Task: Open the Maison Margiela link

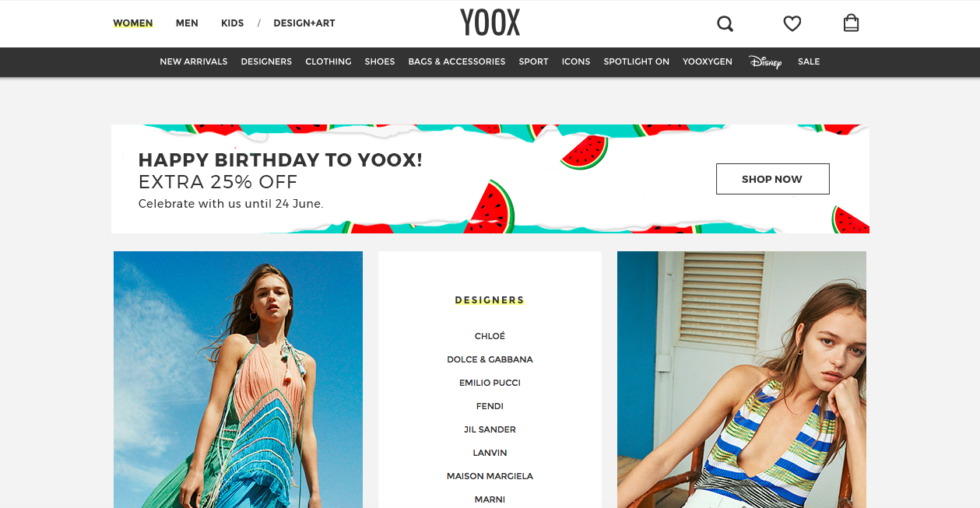Action: point(490,476)
